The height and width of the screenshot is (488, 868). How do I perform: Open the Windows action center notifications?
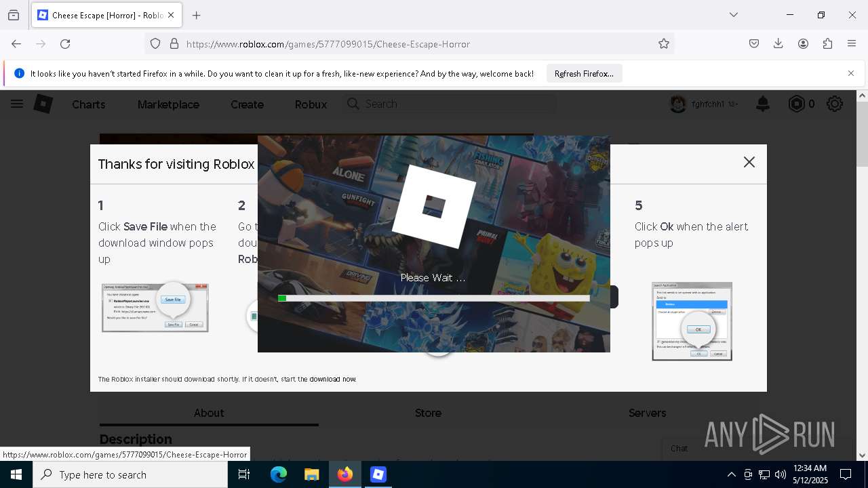point(846,474)
